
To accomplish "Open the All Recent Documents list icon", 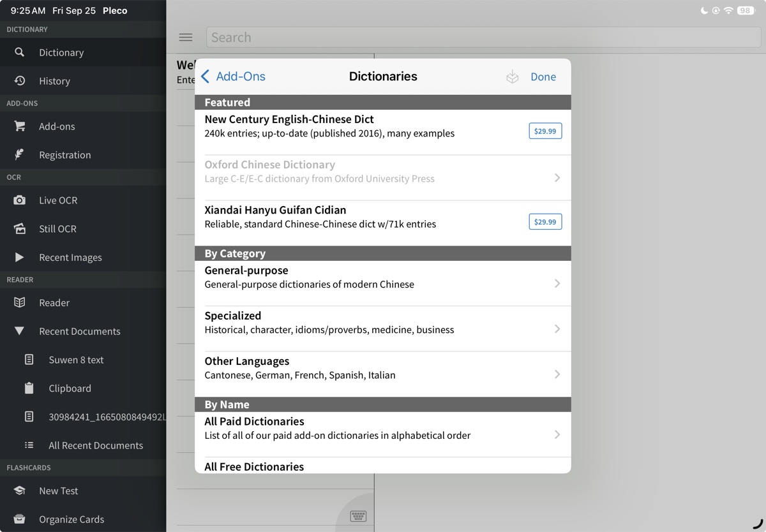I will [29, 445].
